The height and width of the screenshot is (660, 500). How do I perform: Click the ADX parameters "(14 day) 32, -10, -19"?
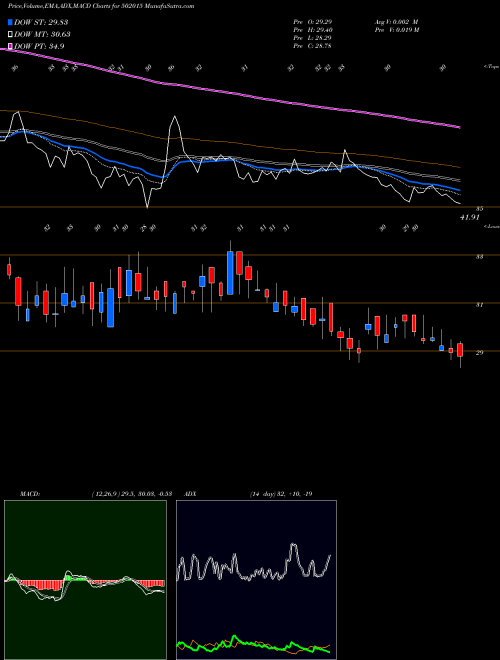tap(281, 494)
